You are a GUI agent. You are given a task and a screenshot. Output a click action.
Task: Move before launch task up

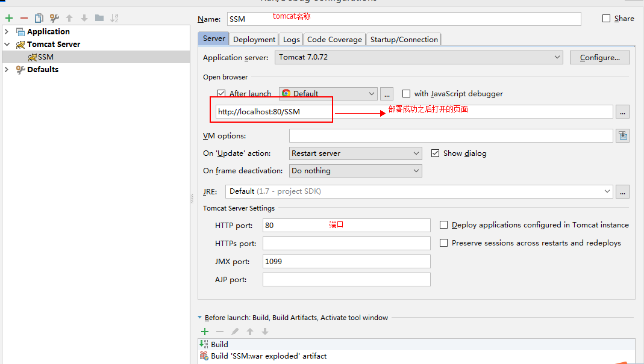pyautogui.click(x=250, y=332)
